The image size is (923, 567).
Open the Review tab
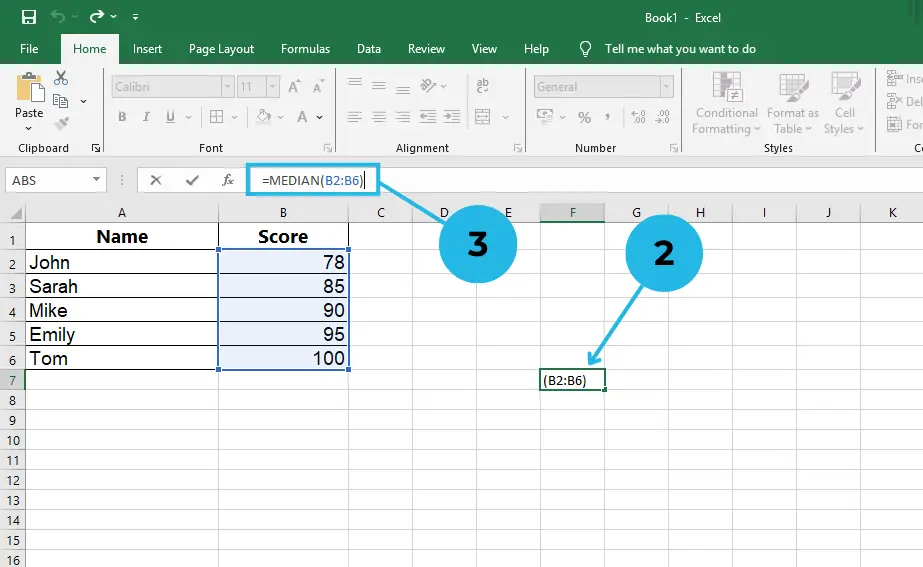pyautogui.click(x=426, y=49)
